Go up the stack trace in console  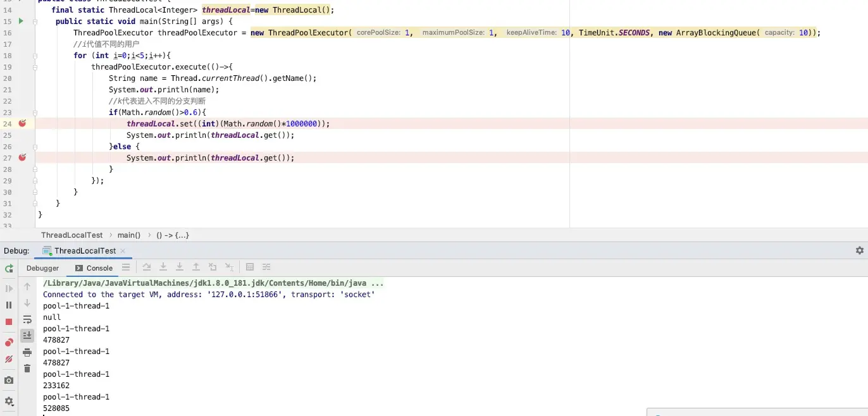click(27, 286)
